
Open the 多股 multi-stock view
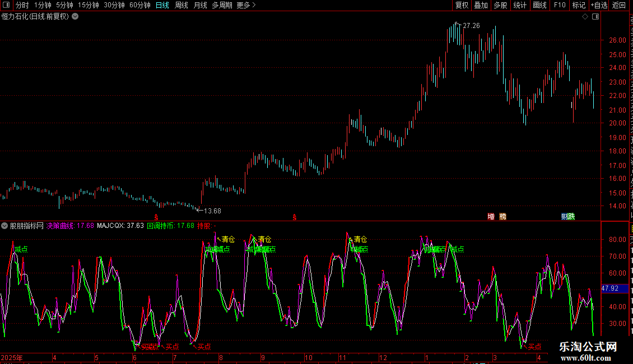coord(500,5)
